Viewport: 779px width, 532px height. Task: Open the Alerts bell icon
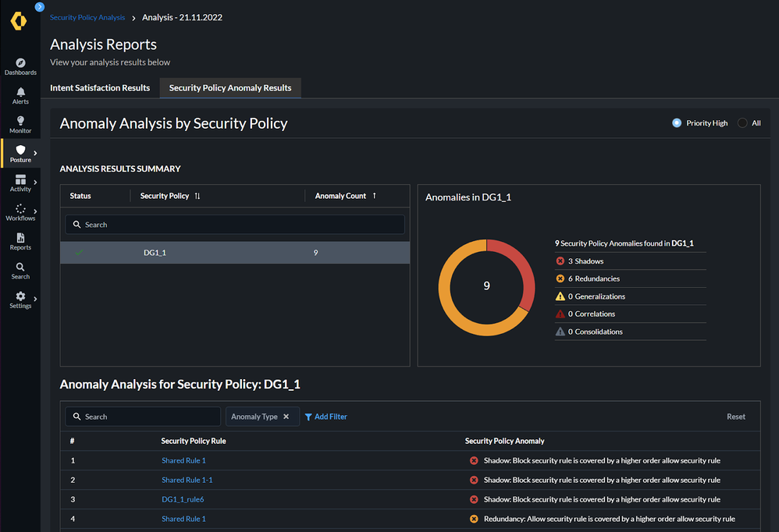click(x=20, y=94)
